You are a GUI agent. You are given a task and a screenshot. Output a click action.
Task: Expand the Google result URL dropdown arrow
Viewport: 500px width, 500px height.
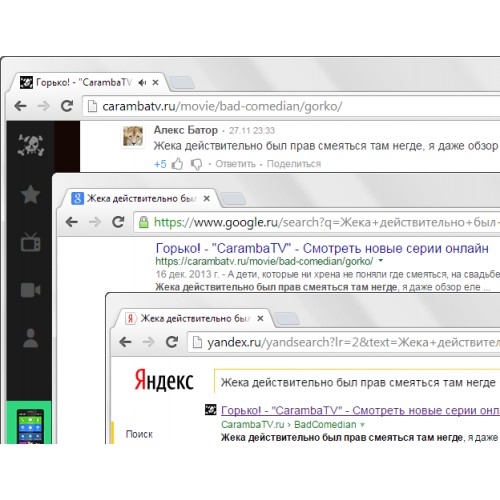tap(381, 261)
